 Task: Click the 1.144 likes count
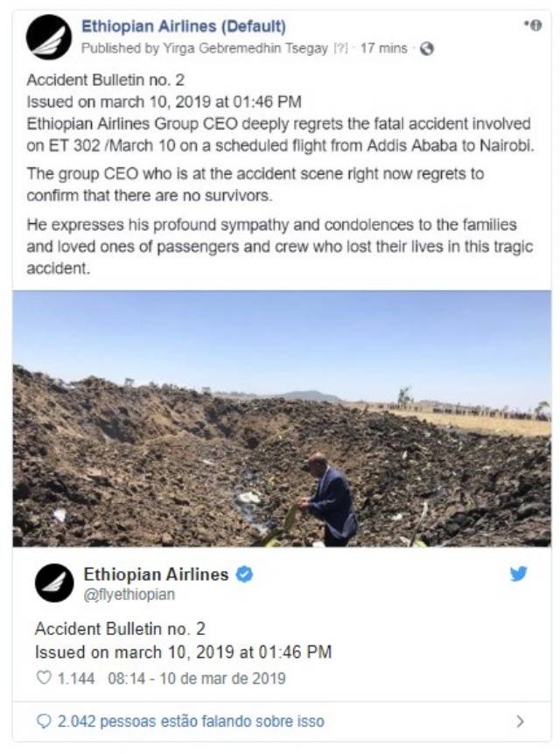coord(76,678)
